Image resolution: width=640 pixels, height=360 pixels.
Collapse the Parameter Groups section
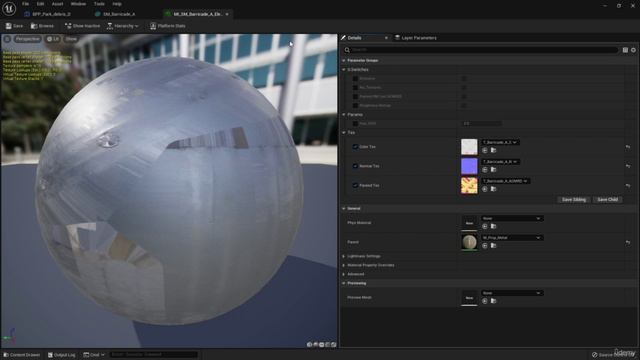[344, 60]
